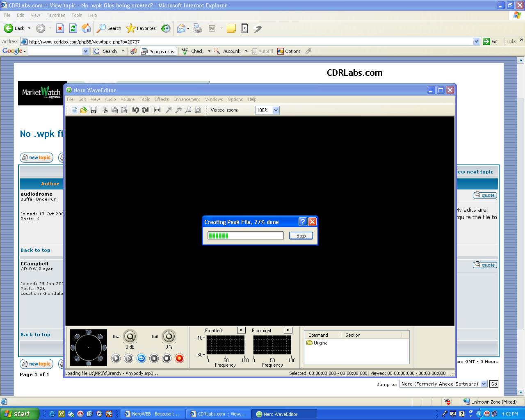The height and width of the screenshot is (420, 525).
Task: Click the Zoom In magnifier icon
Action: [169, 110]
